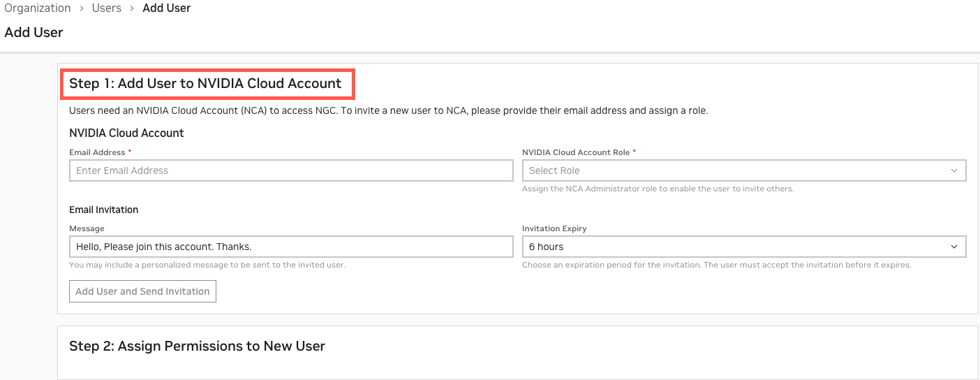
Task: Focus the Email Address input field
Action: pyautogui.click(x=291, y=170)
